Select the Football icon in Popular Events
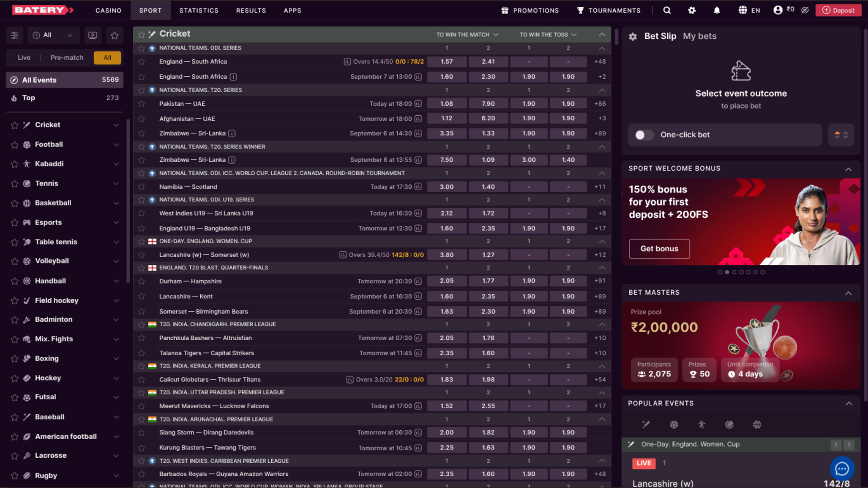The width and height of the screenshot is (868, 488). [x=674, y=425]
